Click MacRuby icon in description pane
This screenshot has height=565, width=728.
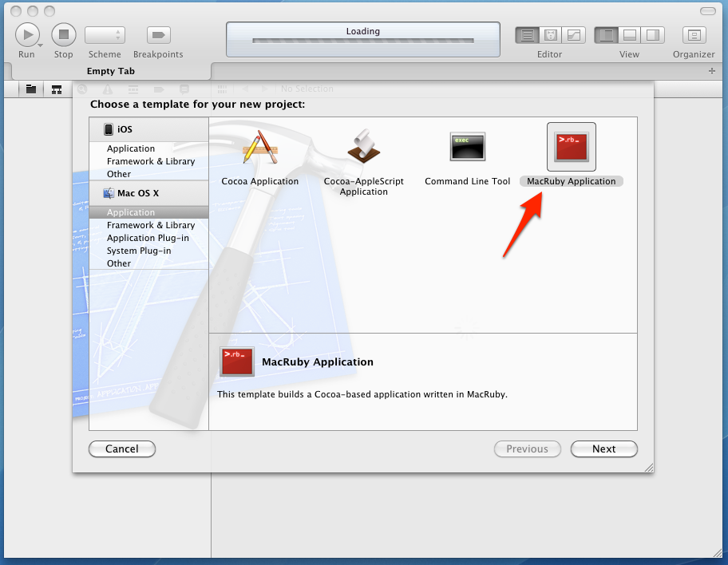[237, 362]
